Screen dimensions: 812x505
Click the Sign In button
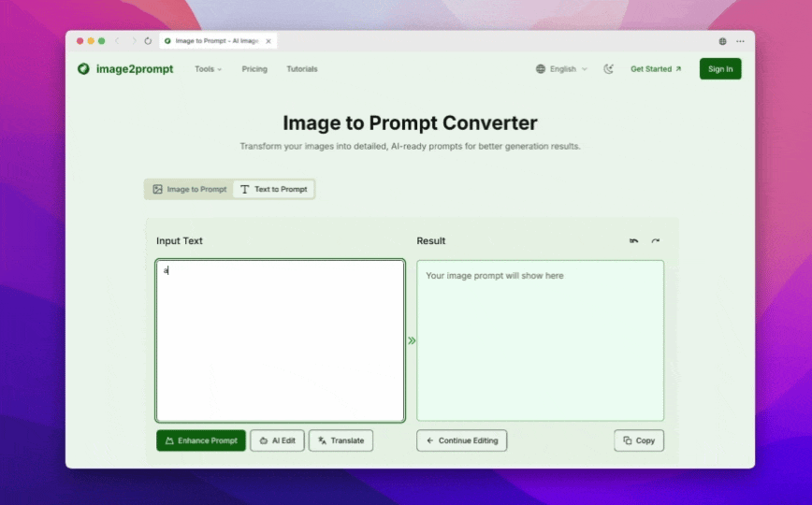[720, 69]
